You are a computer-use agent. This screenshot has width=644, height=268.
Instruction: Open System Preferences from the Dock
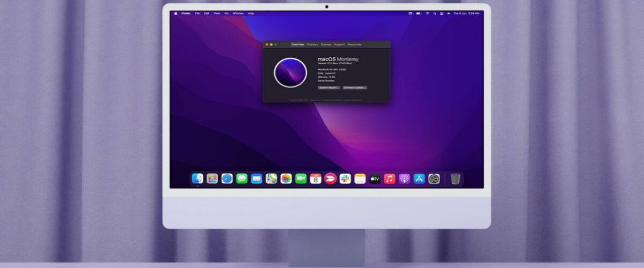tap(434, 178)
